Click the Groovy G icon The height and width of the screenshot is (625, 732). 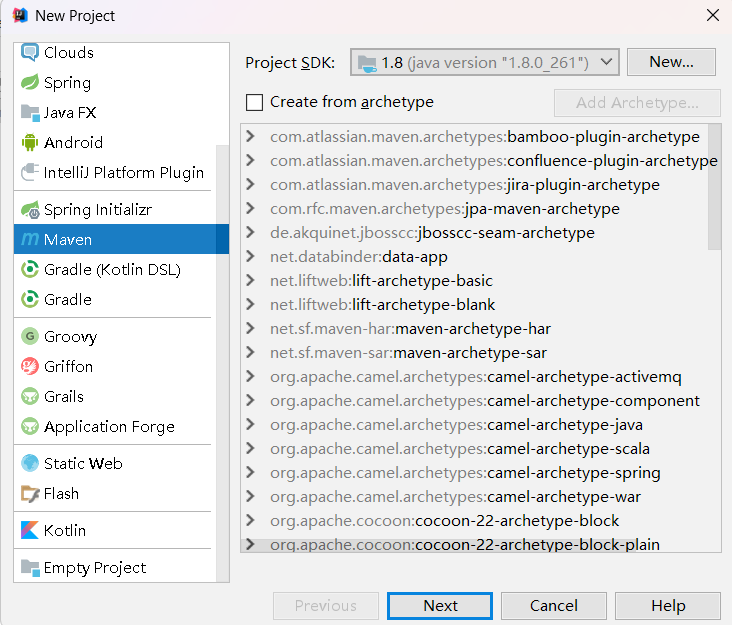point(30,336)
